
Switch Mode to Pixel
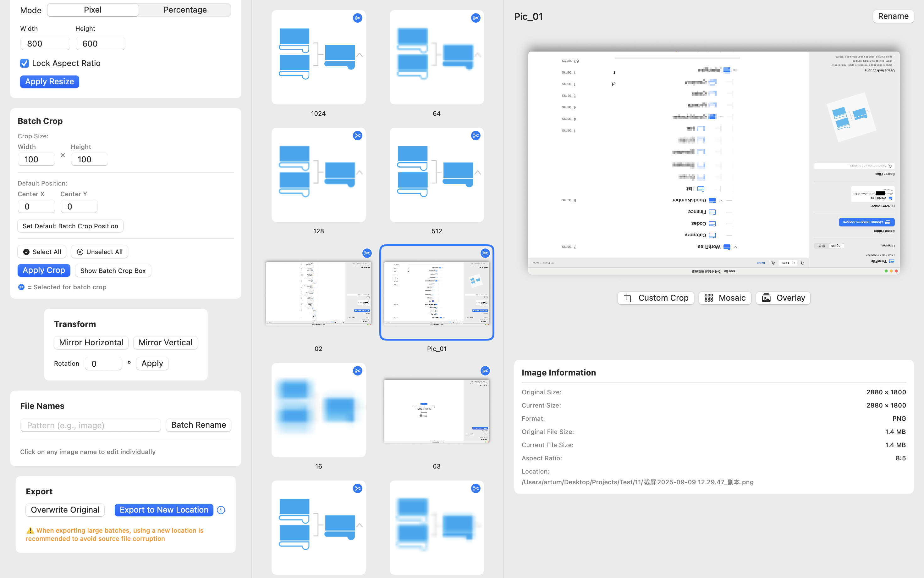93,10
